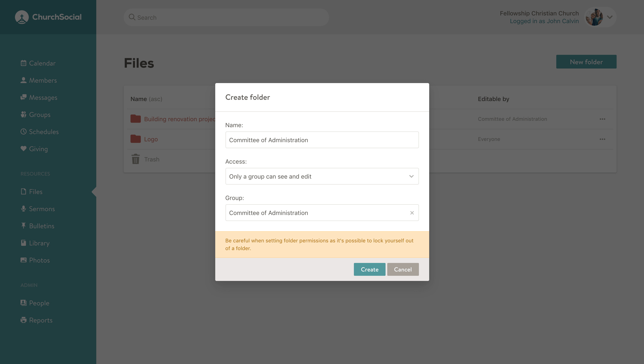Click the Logo folder icon
Viewport: 644px width, 364px height.
135,139
